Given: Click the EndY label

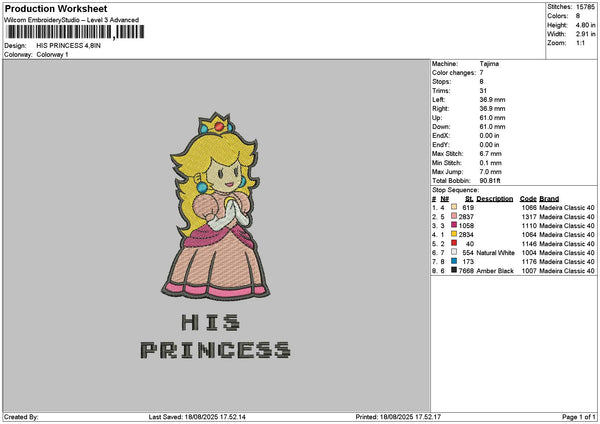Looking at the screenshot, I should tap(441, 145).
